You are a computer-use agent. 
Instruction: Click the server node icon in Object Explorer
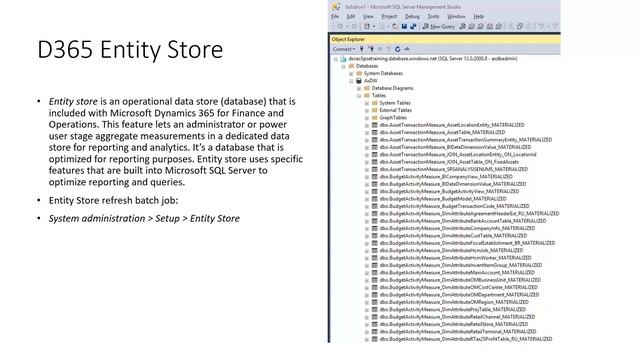coord(343,59)
